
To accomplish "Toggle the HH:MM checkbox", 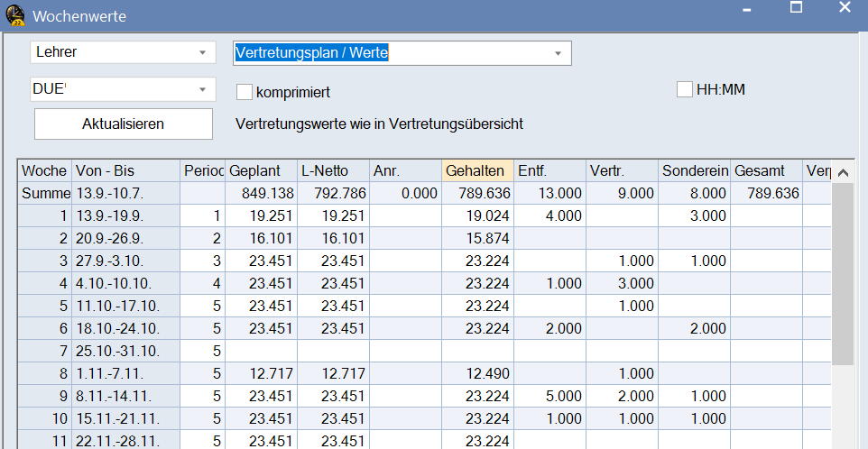I will 684,89.
